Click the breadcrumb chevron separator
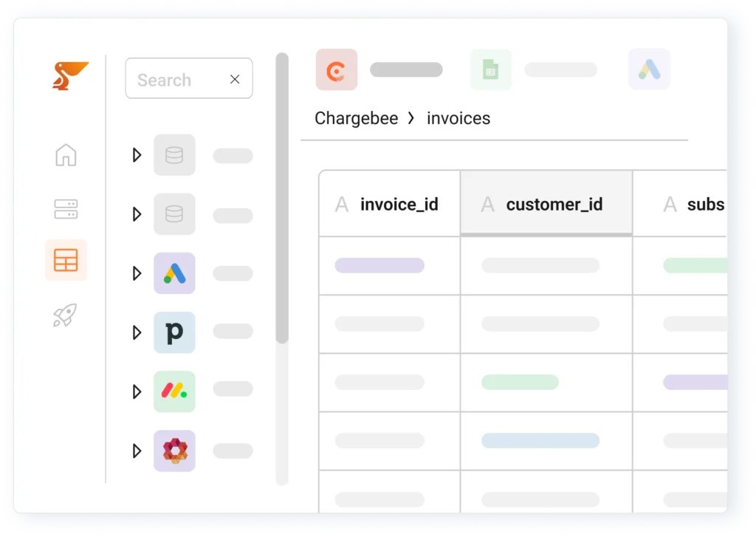This screenshot has width=756, height=537. point(411,118)
